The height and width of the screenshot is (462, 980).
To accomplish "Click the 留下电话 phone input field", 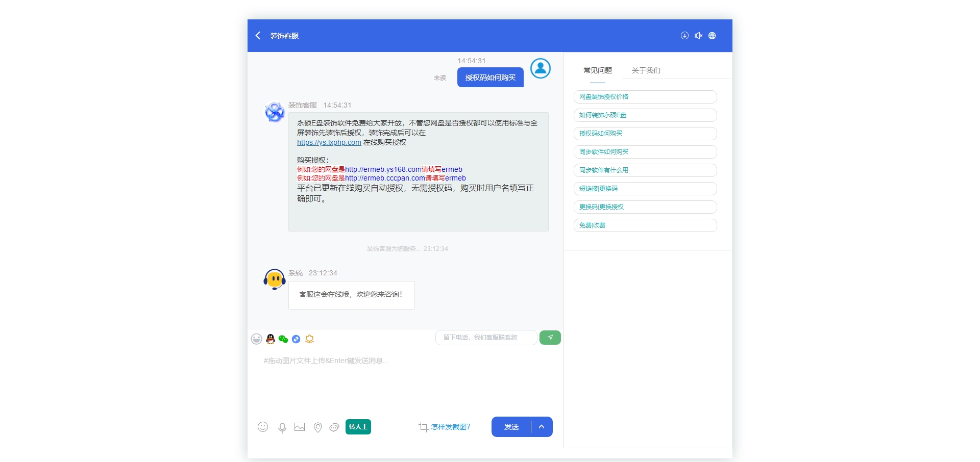I will pyautogui.click(x=485, y=338).
